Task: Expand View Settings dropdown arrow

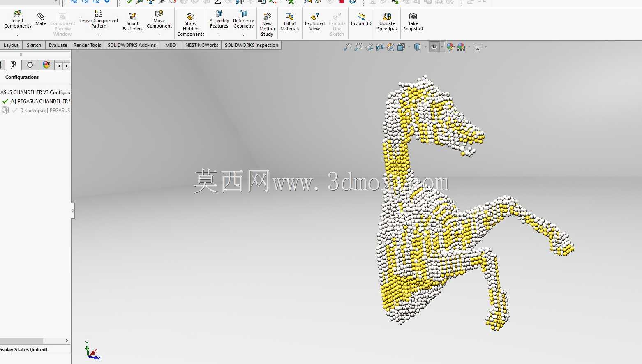Action: pos(485,47)
